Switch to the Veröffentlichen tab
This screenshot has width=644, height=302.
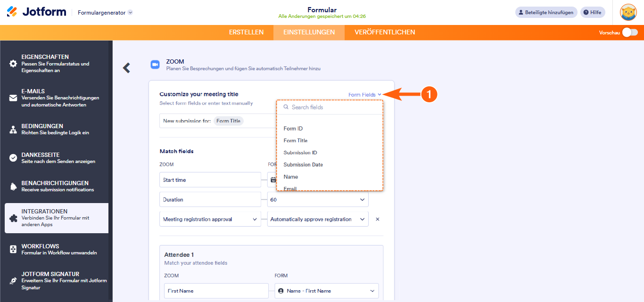pyautogui.click(x=385, y=33)
